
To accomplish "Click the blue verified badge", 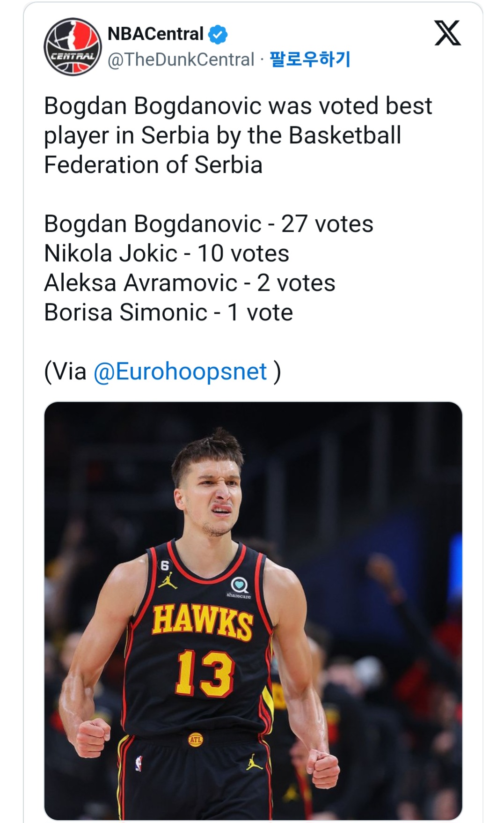I will coord(218,35).
